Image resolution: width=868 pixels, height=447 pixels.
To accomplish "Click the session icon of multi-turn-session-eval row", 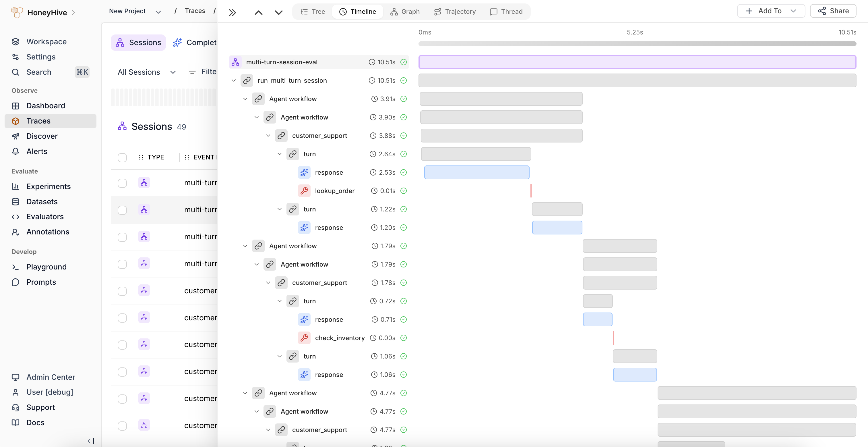I will pyautogui.click(x=235, y=62).
